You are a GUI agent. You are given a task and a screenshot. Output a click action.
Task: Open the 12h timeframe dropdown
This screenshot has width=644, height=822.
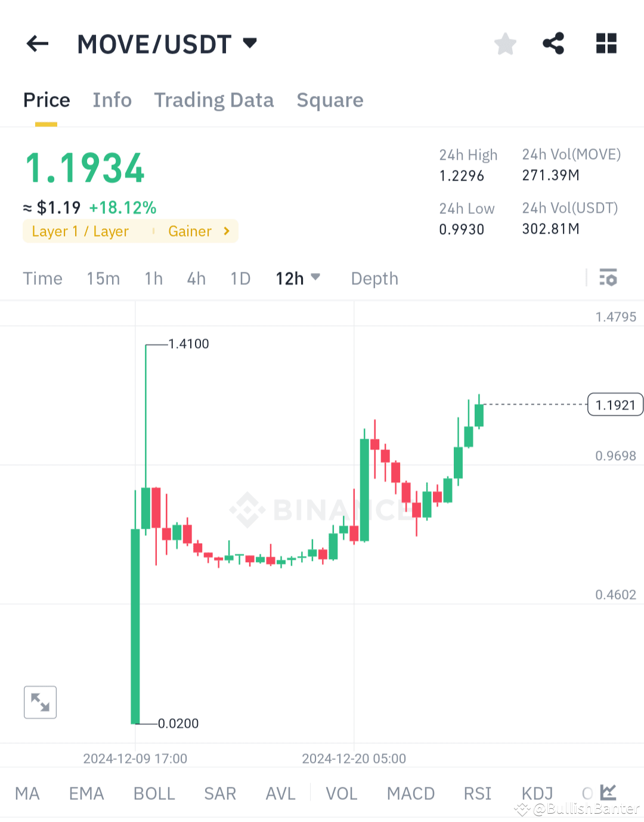click(x=298, y=278)
